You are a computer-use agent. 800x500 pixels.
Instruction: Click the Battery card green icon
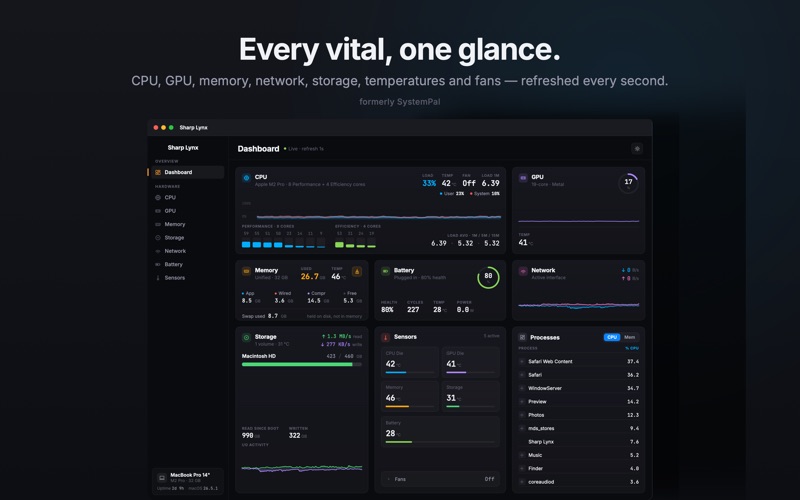(386, 271)
